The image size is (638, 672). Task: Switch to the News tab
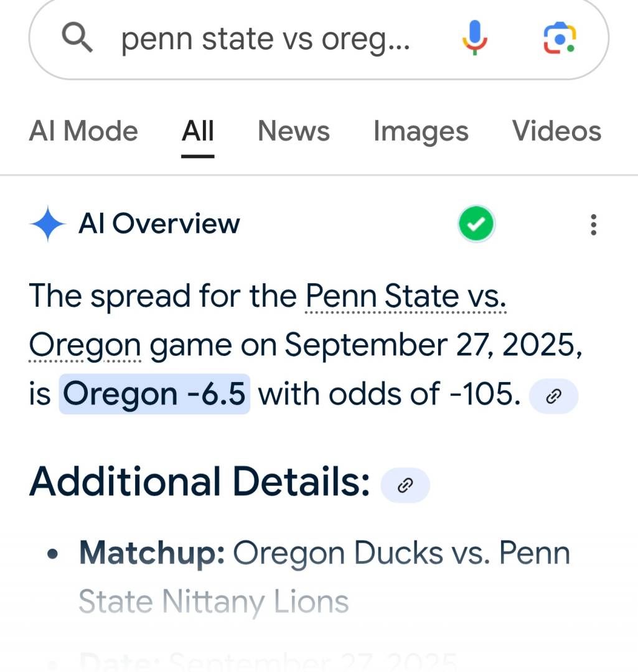pos(294,131)
